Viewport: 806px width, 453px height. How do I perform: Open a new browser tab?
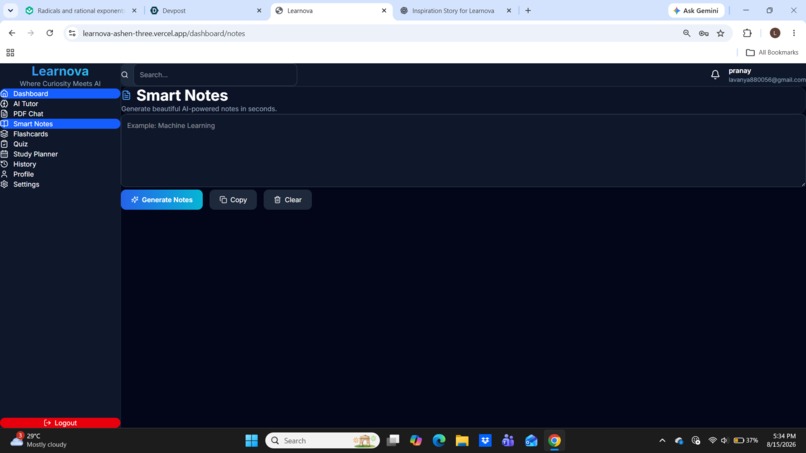coord(528,10)
